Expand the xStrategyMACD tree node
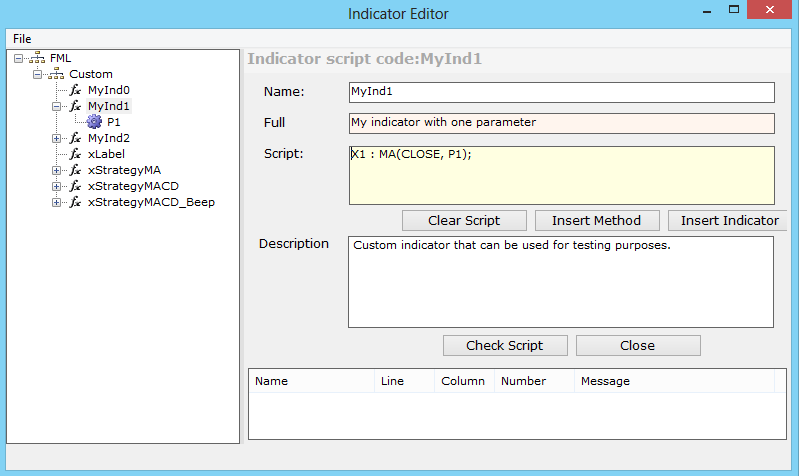The image size is (799, 476). pos(56,186)
